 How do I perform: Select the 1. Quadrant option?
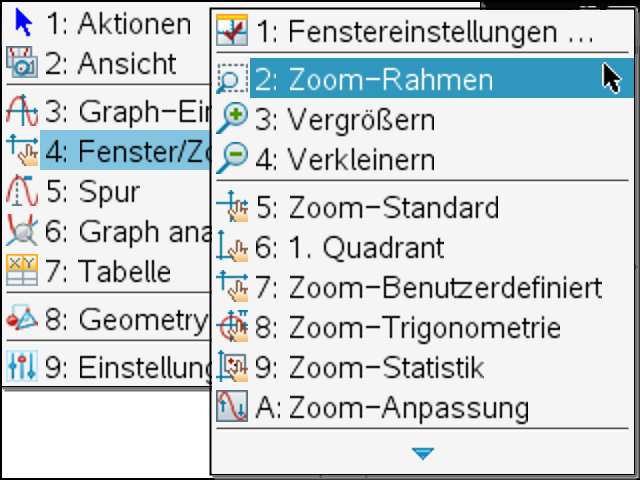[x=365, y=247]
